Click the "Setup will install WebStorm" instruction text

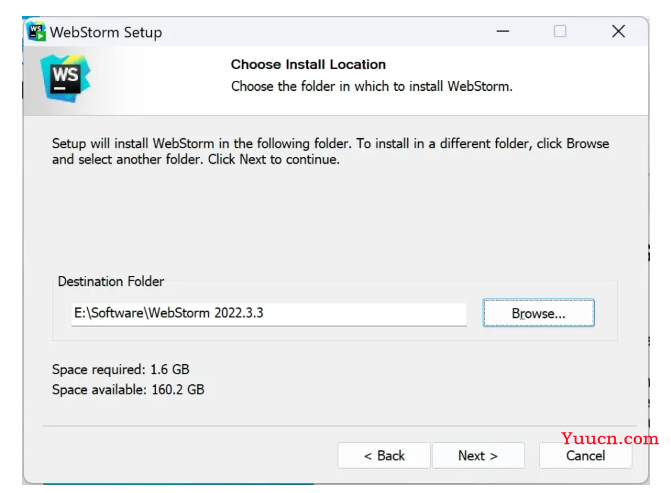click(330, 151)
